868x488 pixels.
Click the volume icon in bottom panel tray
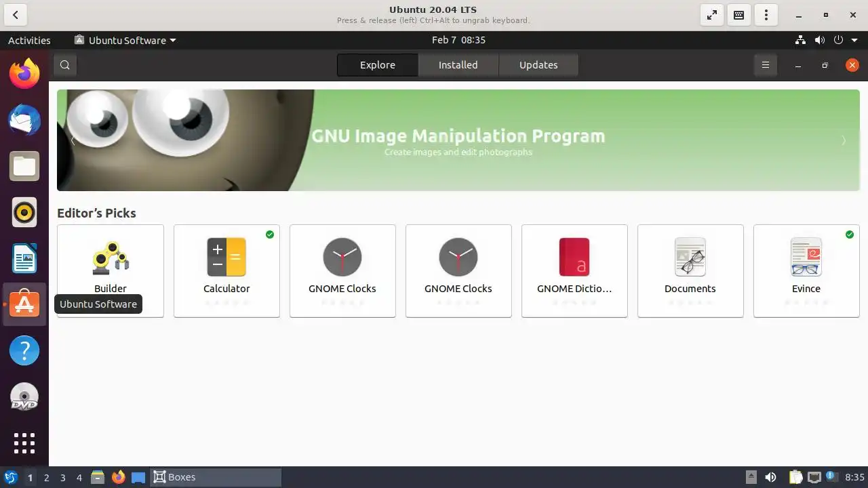pyautogui.click(x=770, y=477)
